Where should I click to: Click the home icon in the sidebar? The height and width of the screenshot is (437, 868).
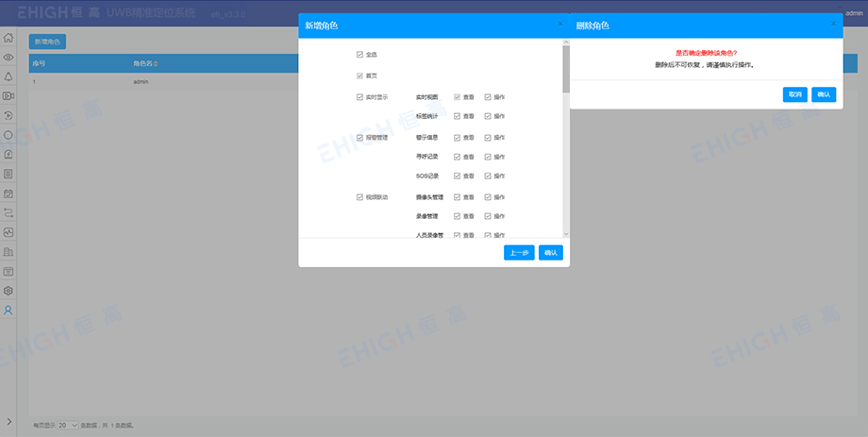pos(8,39)
